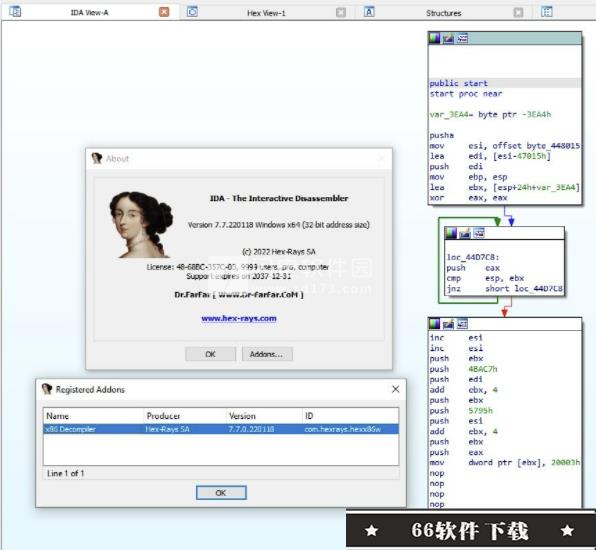Click the License line in About dialog
This screenshot has width=596, height=550.
click(238, 267)
